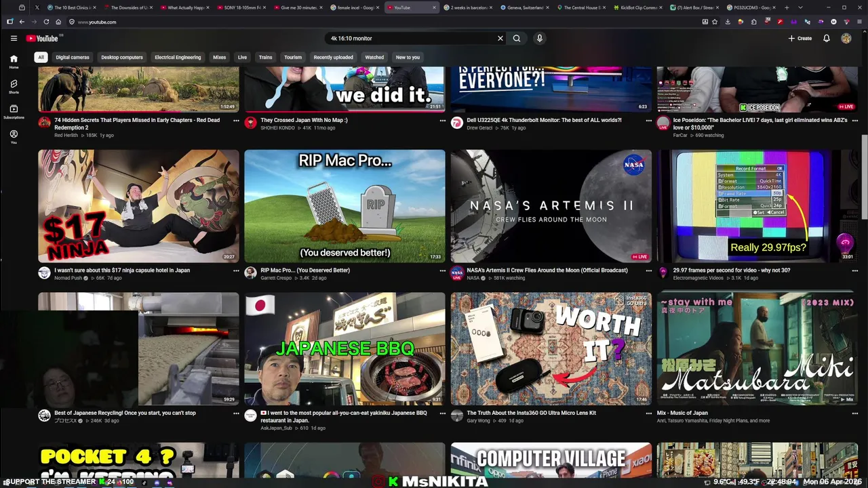Open the Electromagnetic Videos channel avatar
Screen dimensions: 868x488
coord(663,272)
